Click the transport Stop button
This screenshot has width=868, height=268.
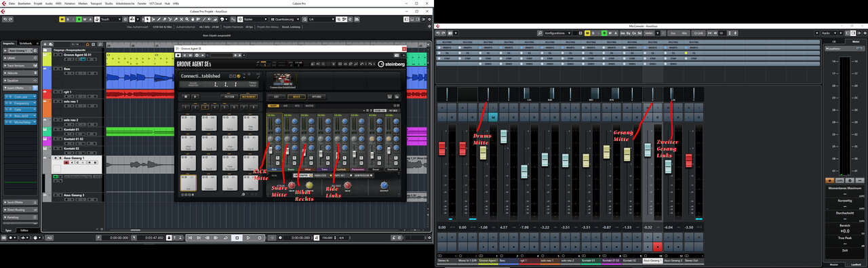237,237
